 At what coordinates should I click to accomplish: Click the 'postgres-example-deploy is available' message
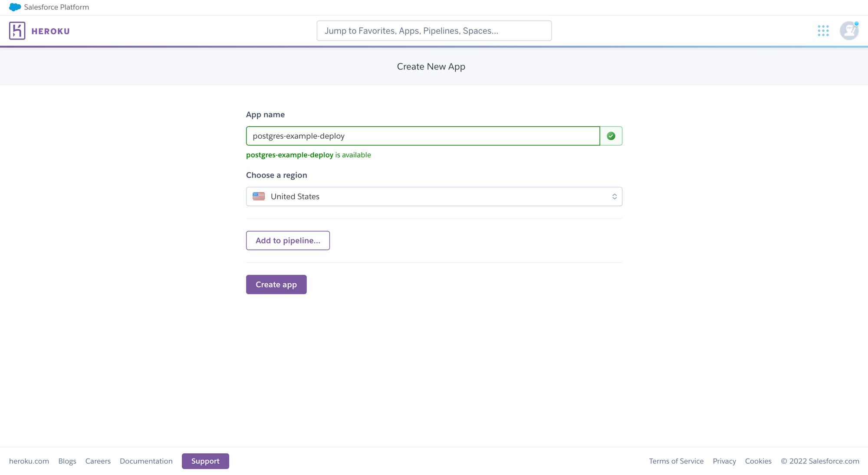(309, 155)
